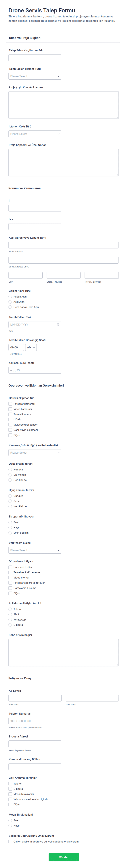Viewport: 126px width, 868px height.
Task: Select Kapalı Alan radio option
Action: (x=10, y=297)
